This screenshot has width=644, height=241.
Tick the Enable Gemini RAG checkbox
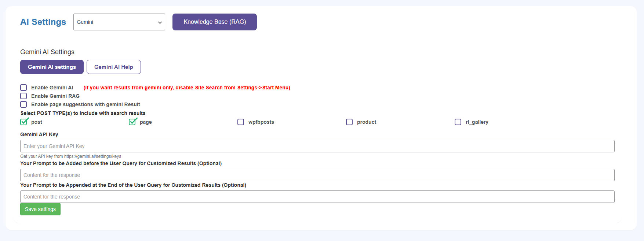point(23,96)
